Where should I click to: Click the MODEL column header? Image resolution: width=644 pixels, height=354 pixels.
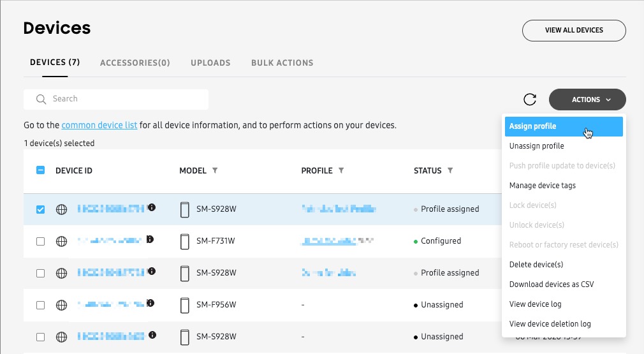[193, 171]
